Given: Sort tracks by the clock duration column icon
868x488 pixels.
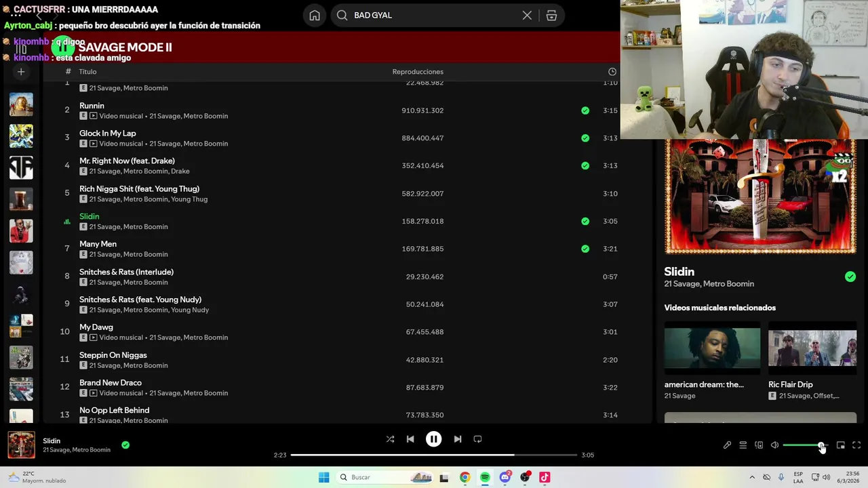Looking at the screenshot, I should 612,72.
